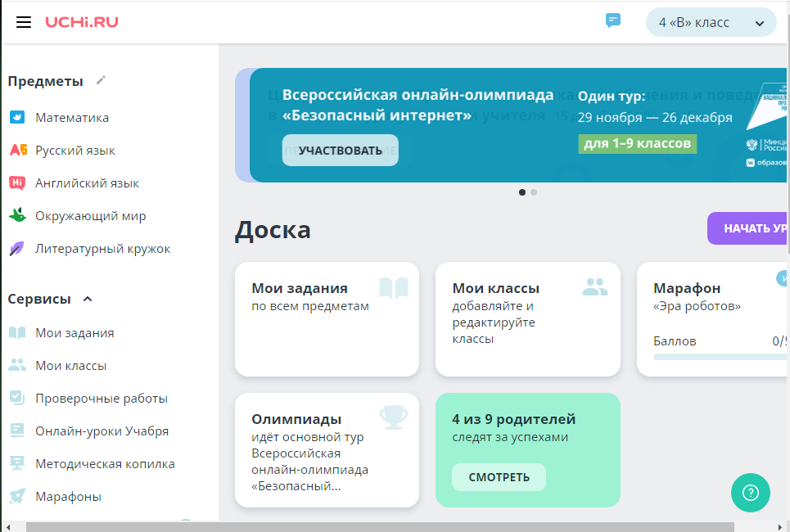The height and width of the screenshot is (532, 790).
Task: Open the Олимпиады board card
Action: coord(327,450)
